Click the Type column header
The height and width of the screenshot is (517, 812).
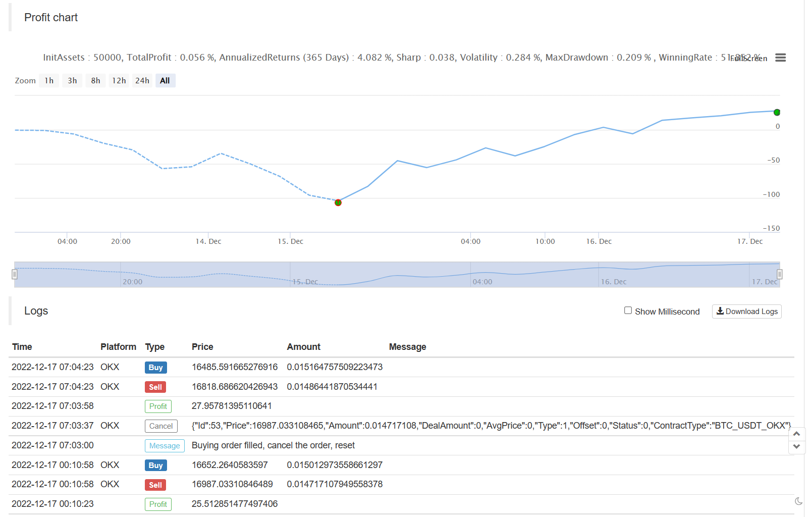pos(155,347)
